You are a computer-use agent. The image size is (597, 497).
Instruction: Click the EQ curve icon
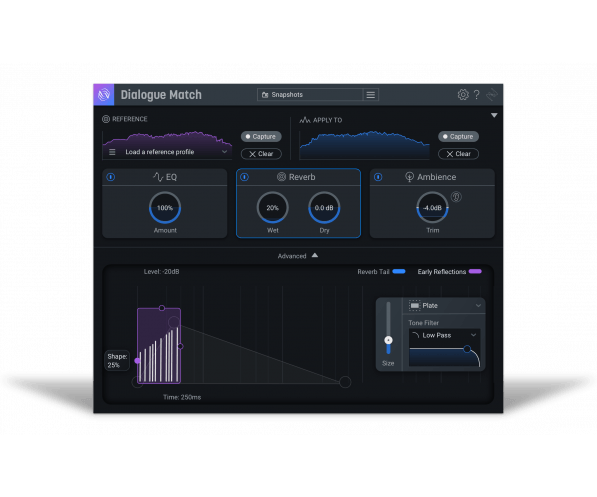pyautogui.click(x=158, y=177)
